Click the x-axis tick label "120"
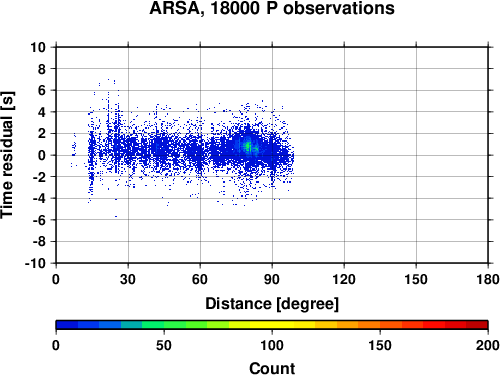 click(x=344, y=279)
